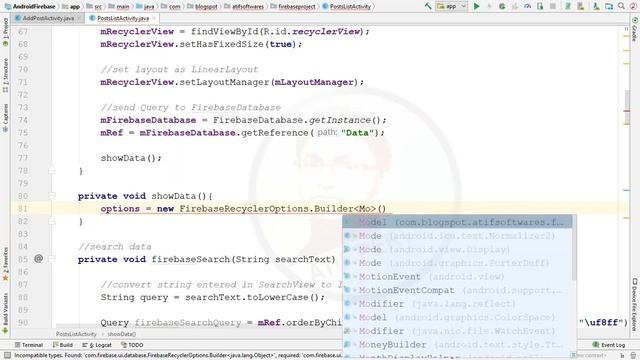Open Device File Explorer side panel

click(x=635, y=305)
